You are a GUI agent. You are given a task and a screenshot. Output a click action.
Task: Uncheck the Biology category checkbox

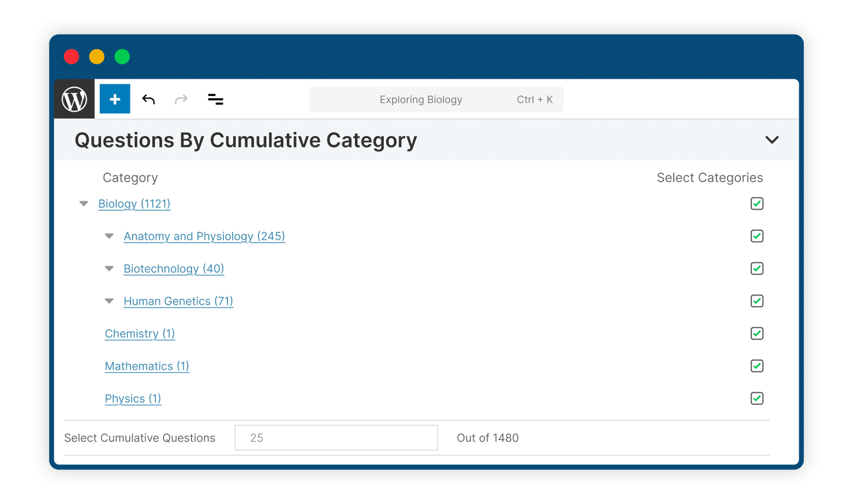(x=757, y=204)
